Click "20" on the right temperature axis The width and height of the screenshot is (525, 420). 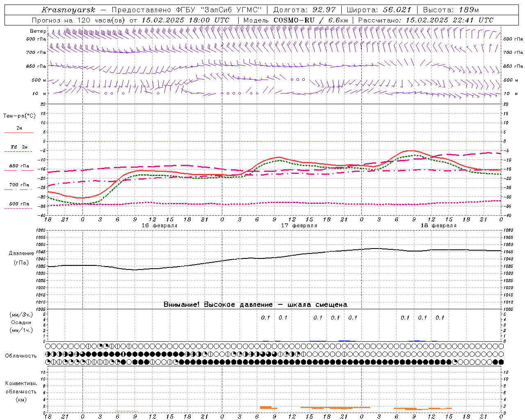506,104
